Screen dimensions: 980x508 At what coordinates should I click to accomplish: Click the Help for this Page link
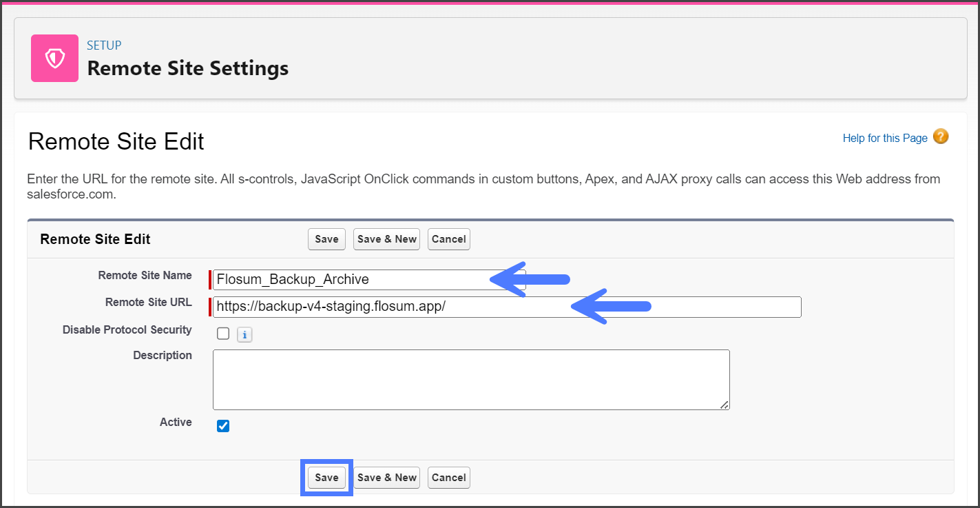click(x=884, y=139)
